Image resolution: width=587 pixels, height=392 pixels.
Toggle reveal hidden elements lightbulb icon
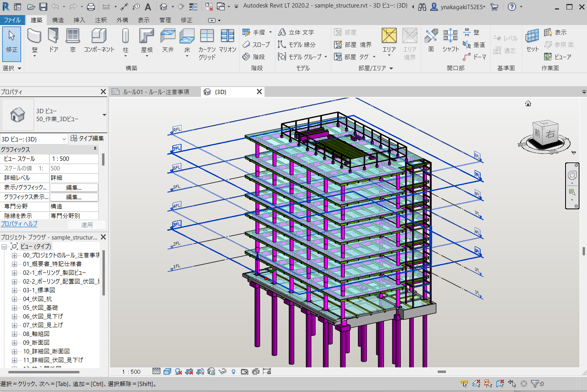(233, 371)
